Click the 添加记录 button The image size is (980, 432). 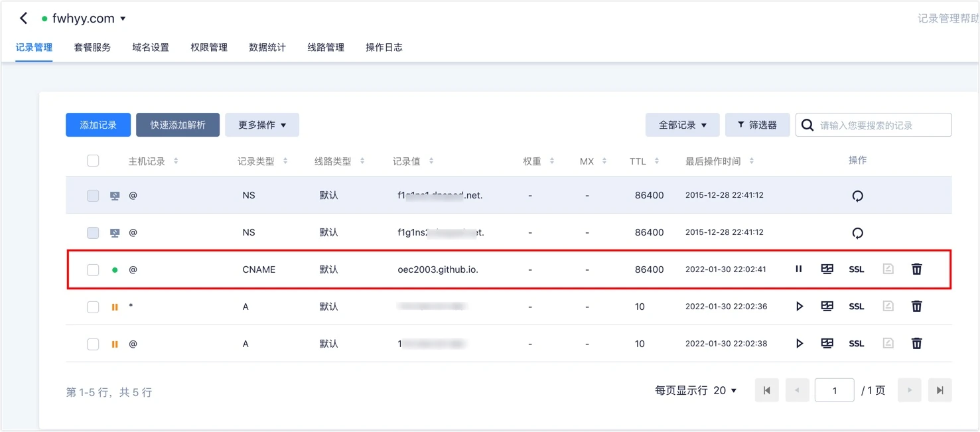pos(98,125)
